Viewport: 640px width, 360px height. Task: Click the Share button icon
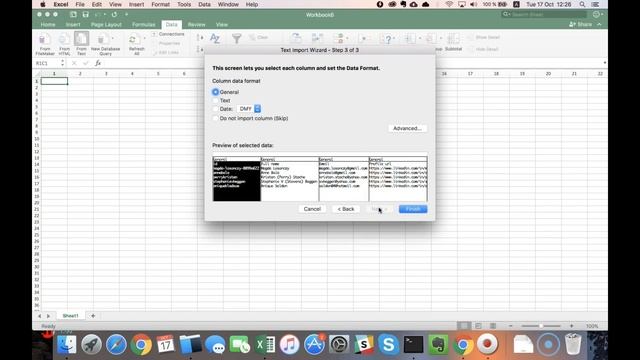pos(580,24)
